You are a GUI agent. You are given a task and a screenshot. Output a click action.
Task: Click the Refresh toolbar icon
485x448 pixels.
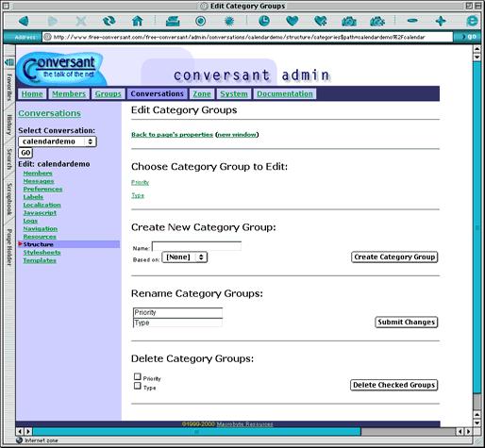(x=109, y=21)
